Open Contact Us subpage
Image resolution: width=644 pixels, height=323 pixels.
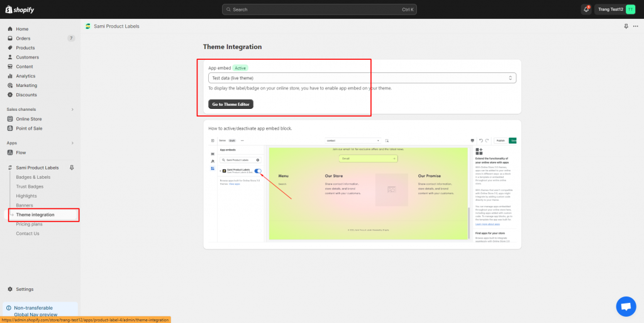pos(28,234)
